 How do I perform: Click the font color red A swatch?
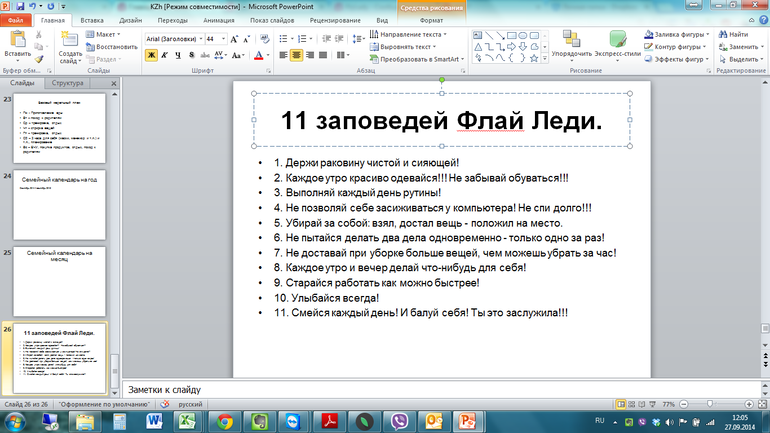(x=257, y=55)
